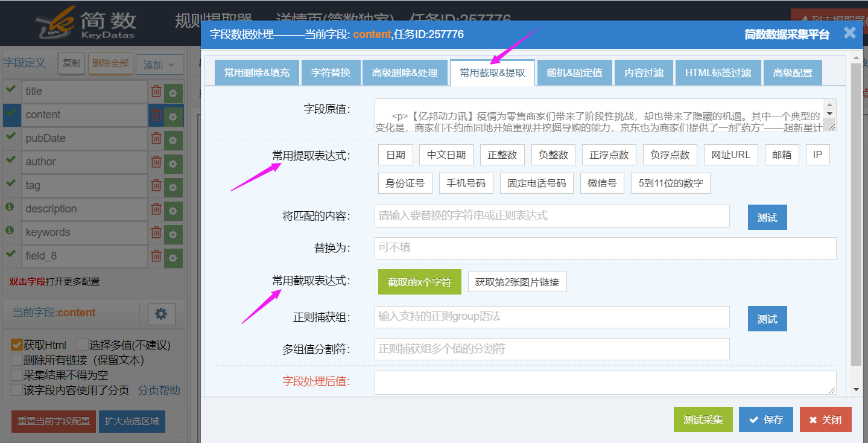The width and height of the screenshot is (868, 443).
Task: Click the 多组值分割符 input field
Action: (552, 349)
